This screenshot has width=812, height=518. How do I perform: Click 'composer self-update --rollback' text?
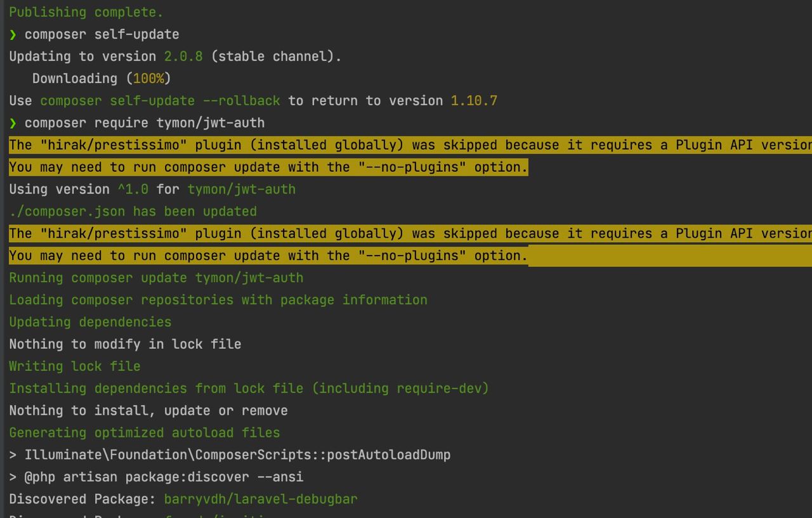(x=160, y=101)
